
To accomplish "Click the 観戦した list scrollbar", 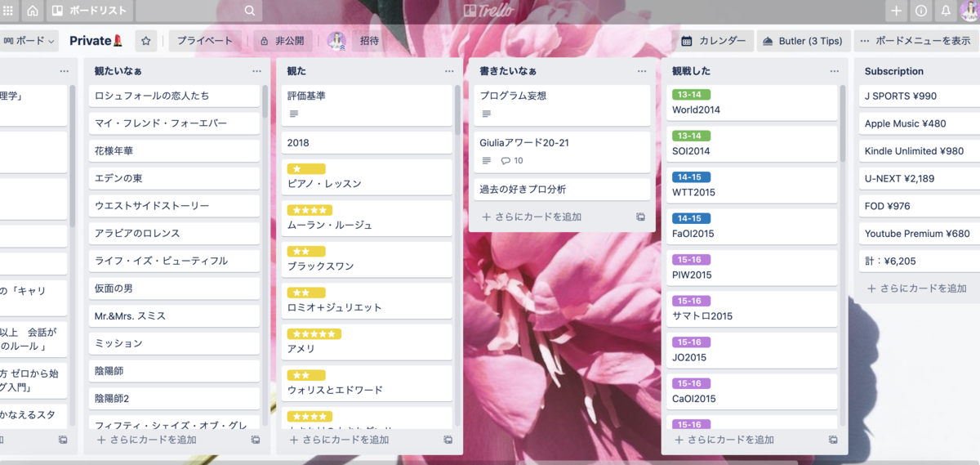I will pos(843,123).
